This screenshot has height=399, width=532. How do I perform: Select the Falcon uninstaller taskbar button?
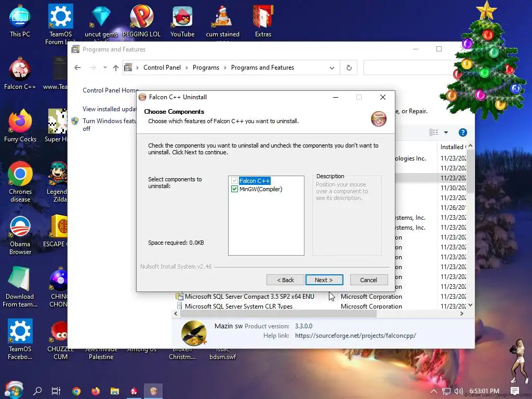click(x=153, y=391)
